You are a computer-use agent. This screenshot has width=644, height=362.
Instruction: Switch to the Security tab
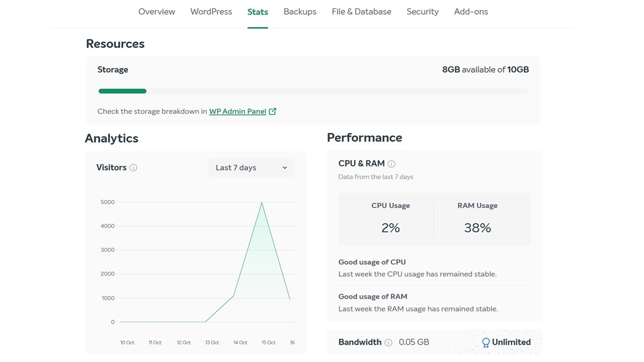[422, 11]
